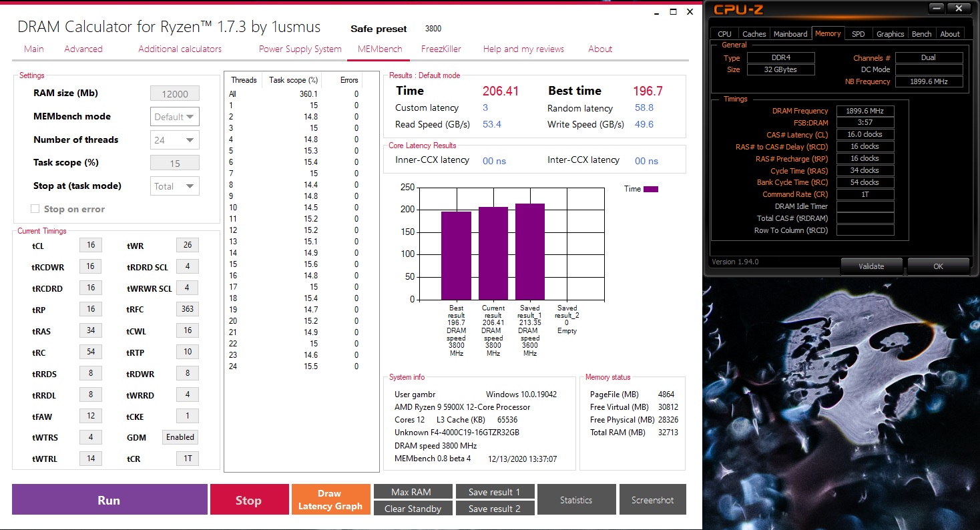Open the Mainboard tab in CPU-Z
This screenshot has width=980, height=530.
(790, 34)
